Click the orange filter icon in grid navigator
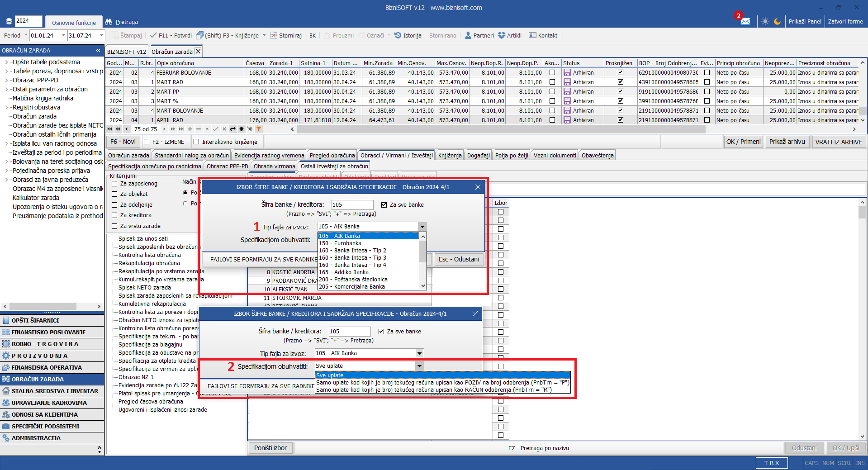This screenshot has height=470, width=868. pyautogui.click(x=259, y=129)
